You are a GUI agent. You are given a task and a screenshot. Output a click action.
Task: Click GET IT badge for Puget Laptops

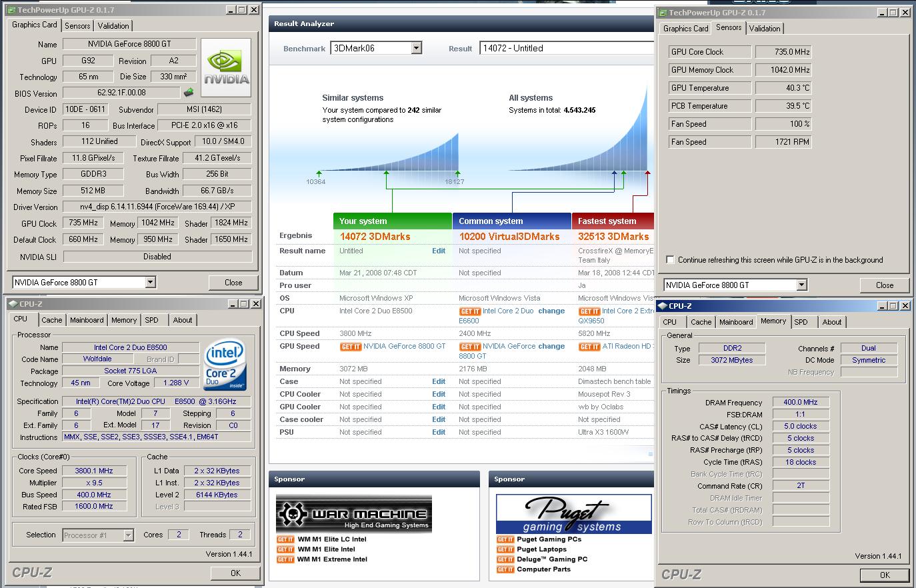pos(505,549)
